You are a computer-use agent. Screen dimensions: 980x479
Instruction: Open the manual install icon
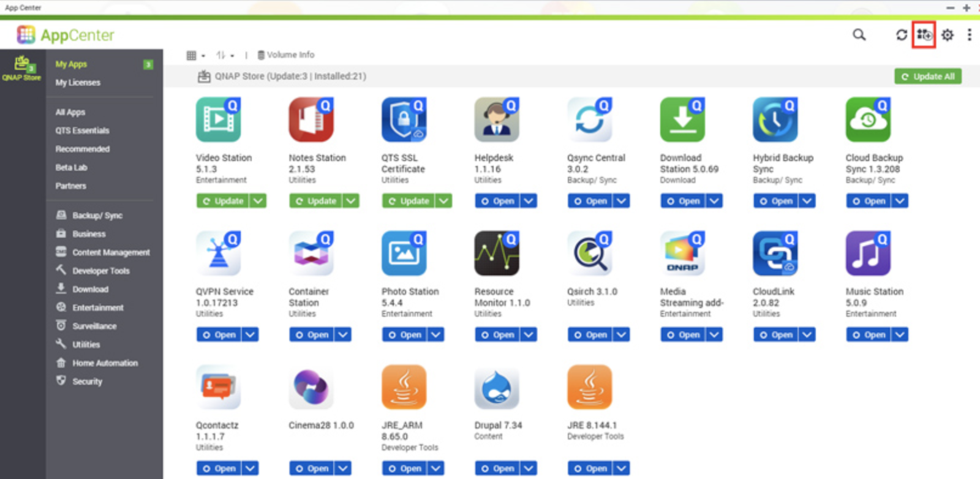coord(924,35)
